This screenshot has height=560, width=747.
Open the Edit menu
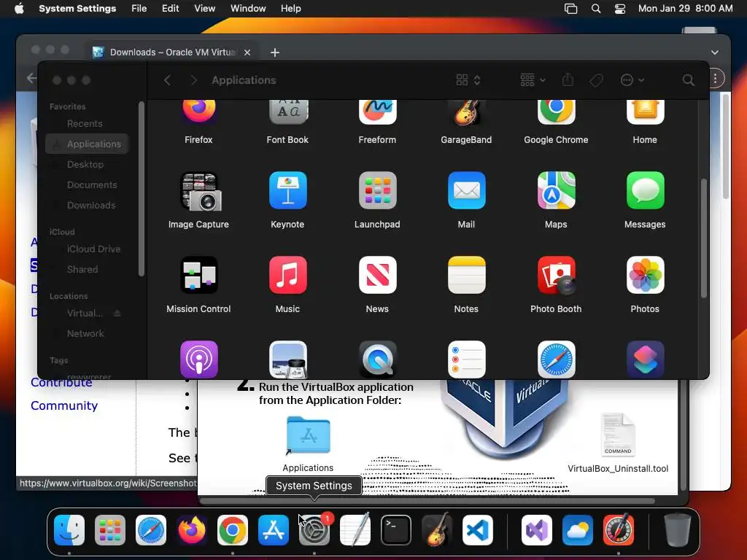tap(170, 9)
